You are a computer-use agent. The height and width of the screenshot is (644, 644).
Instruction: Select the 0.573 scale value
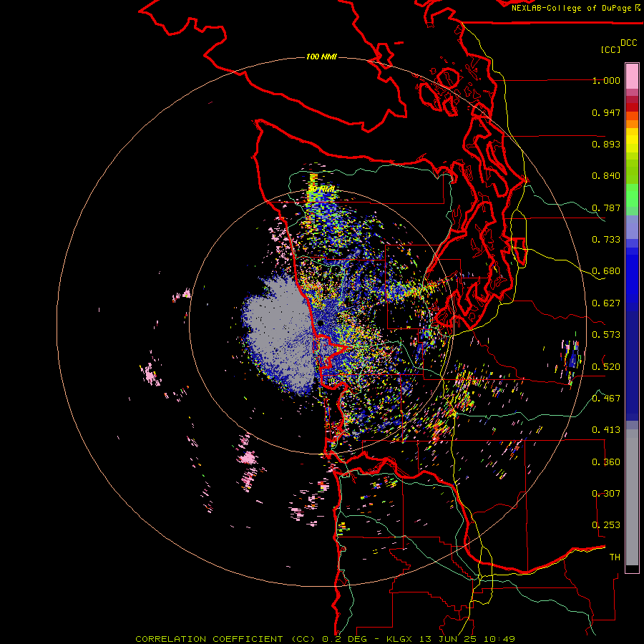point(606,335)
